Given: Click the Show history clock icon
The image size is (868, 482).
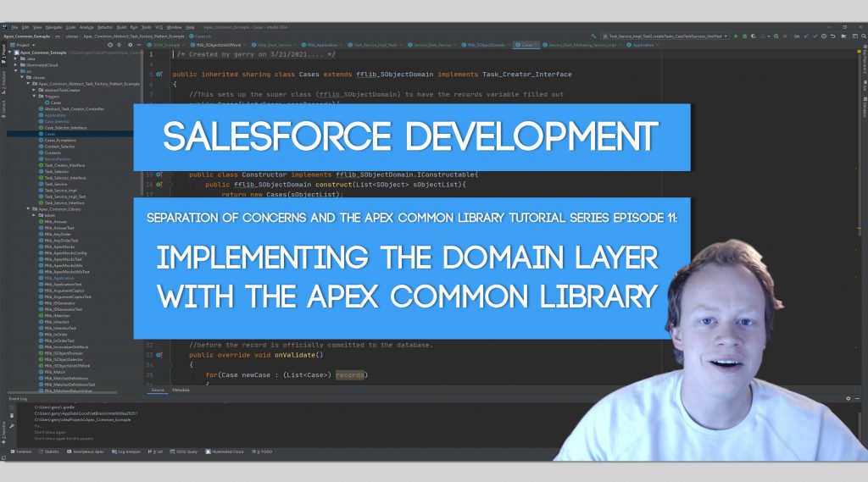Looking at the screenshot, I should [x=824, y=36].
